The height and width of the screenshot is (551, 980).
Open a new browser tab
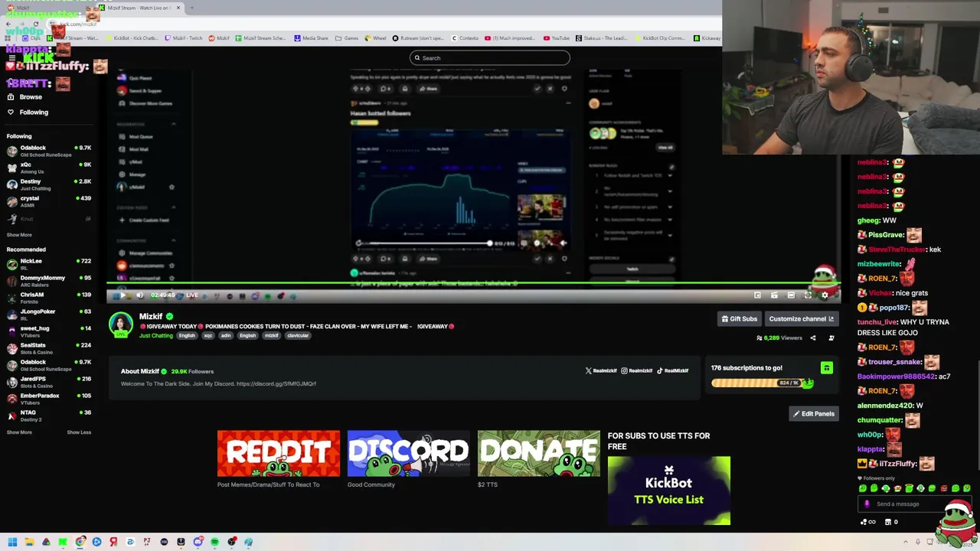click(191, 8)
